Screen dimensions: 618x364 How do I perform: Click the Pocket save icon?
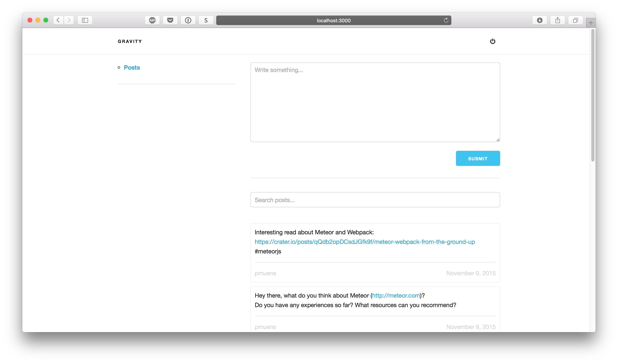pos(170,20)
